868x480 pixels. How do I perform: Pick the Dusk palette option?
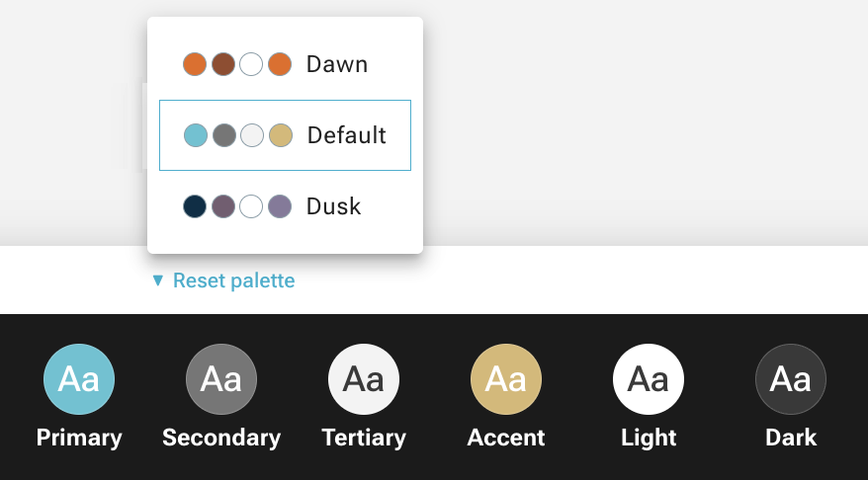285,206
